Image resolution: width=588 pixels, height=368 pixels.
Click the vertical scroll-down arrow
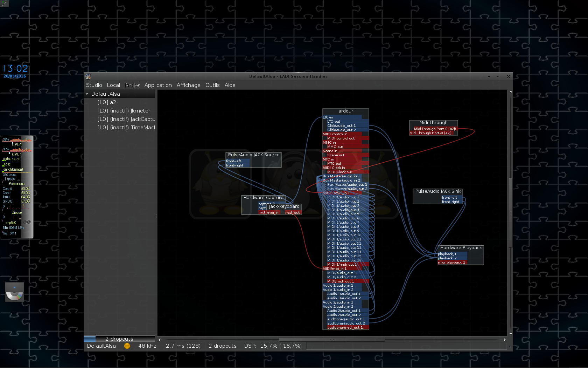click(x=511, y=334)
